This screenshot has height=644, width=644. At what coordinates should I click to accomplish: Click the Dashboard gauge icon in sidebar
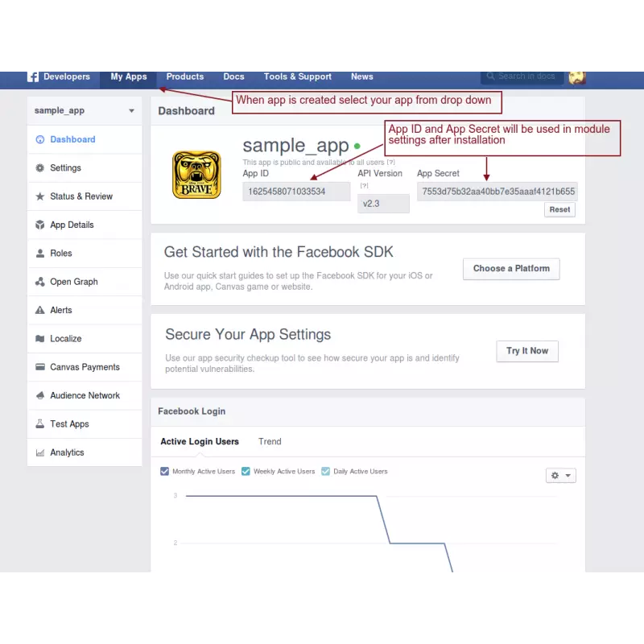[39, 139]
